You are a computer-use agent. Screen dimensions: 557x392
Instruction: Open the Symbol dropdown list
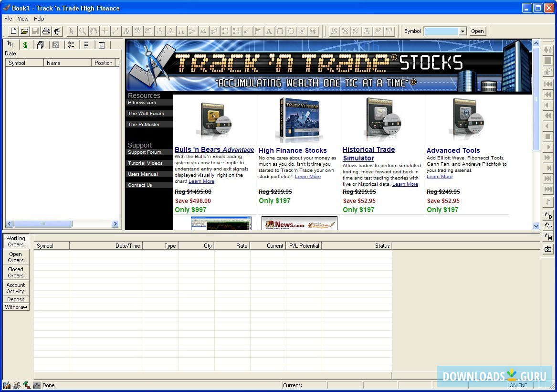click(x=463, y=31)
